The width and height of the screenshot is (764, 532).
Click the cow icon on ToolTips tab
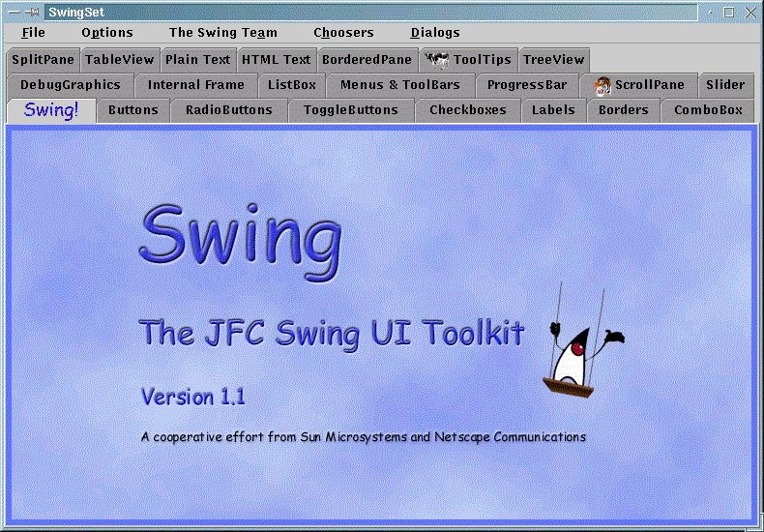click(437, 60)
